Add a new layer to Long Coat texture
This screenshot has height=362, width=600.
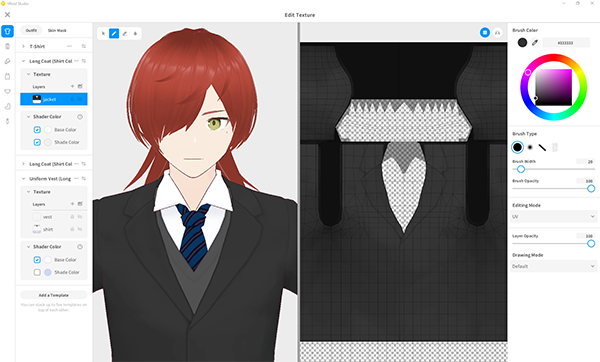[x=72, y=86]
